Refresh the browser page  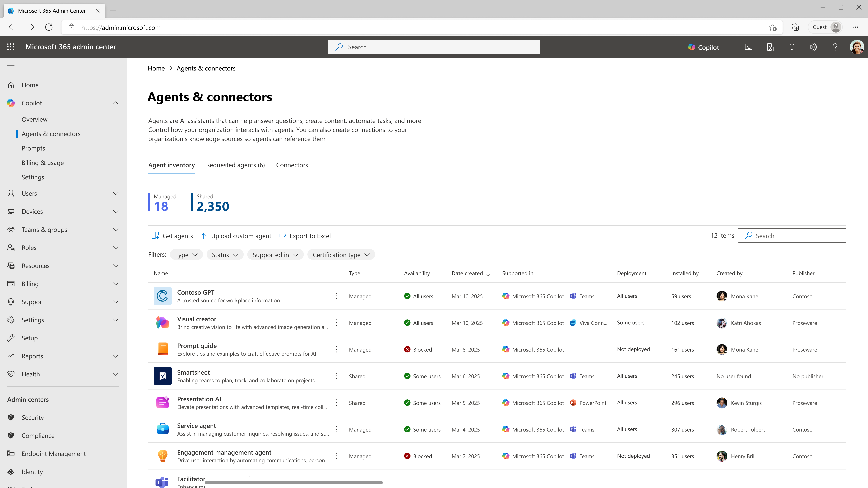[49, 27]
